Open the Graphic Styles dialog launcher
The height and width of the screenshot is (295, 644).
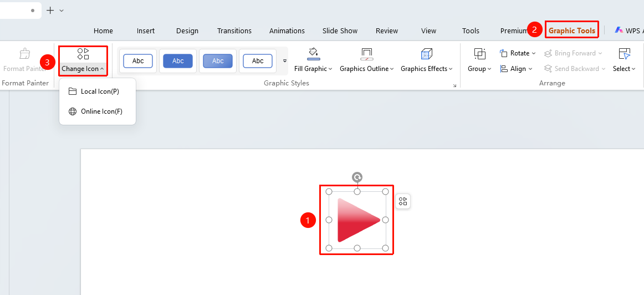pyautogui.click(x=454, y=85)
